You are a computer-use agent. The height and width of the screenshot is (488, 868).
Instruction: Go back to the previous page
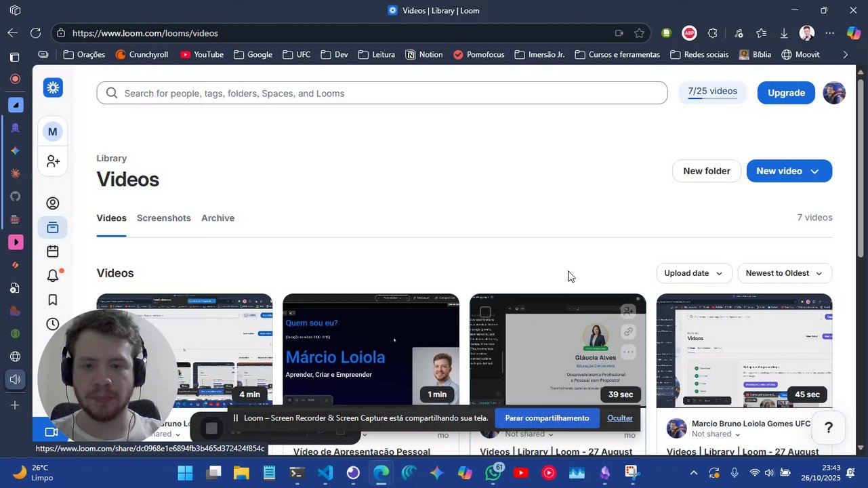click(x=13, y=33)
